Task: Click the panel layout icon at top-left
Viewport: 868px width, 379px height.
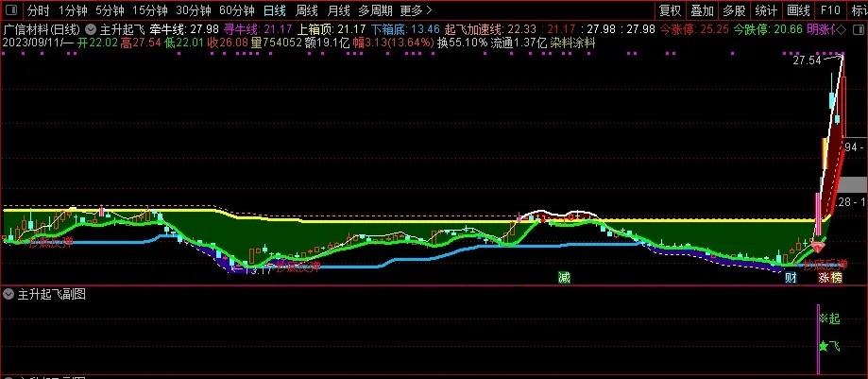Action: coord(11,10)
